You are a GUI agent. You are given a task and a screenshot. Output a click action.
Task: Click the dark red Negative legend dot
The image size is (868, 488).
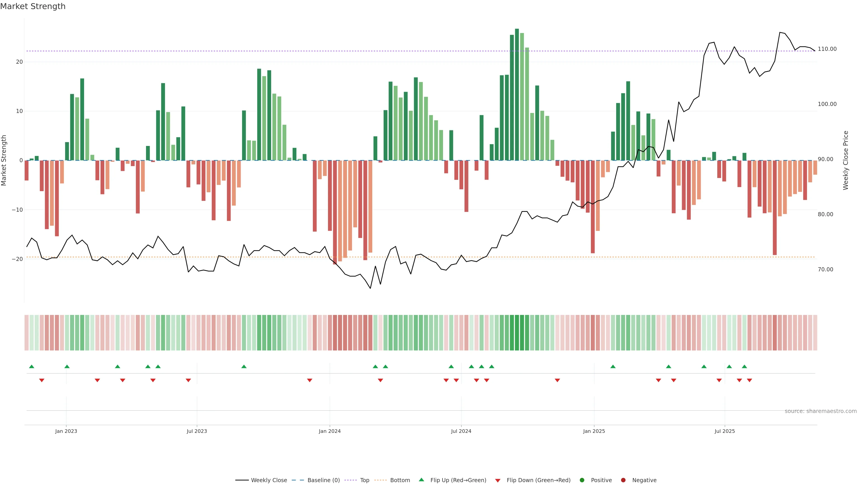(x=623, y=480)
